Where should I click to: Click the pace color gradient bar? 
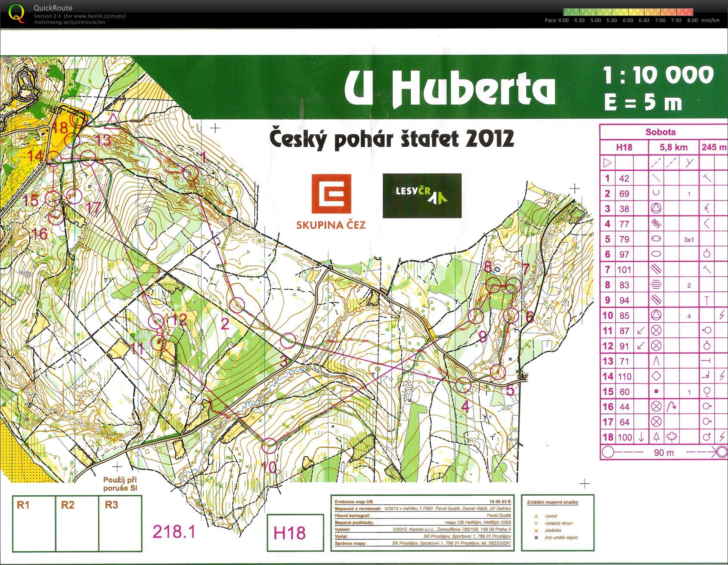628,12
